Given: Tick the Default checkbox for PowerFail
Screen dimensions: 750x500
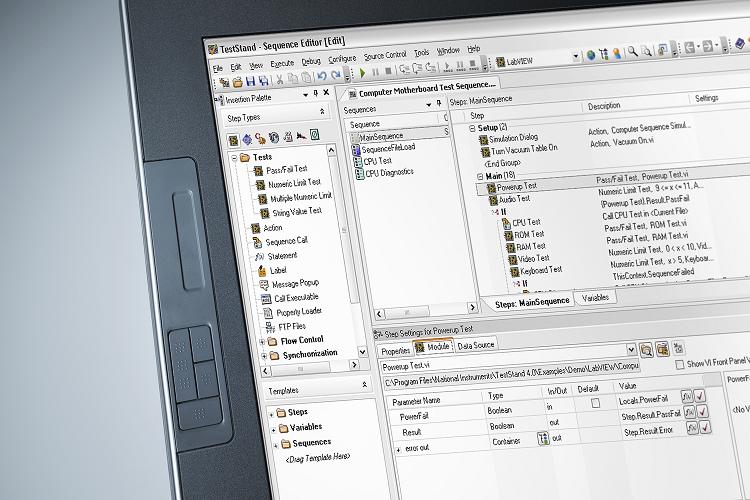Looking at the screenshot, I should (x=595, y=401).
